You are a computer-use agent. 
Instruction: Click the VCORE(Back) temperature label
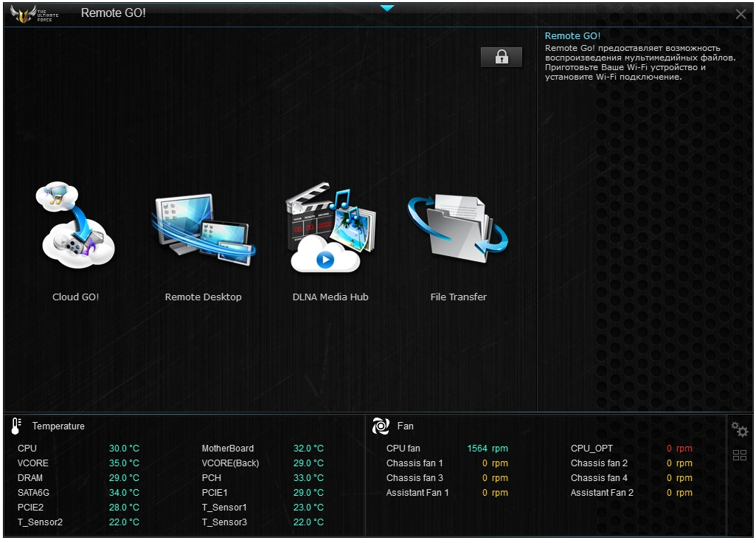pyautogui.click(x=230, y=463)
